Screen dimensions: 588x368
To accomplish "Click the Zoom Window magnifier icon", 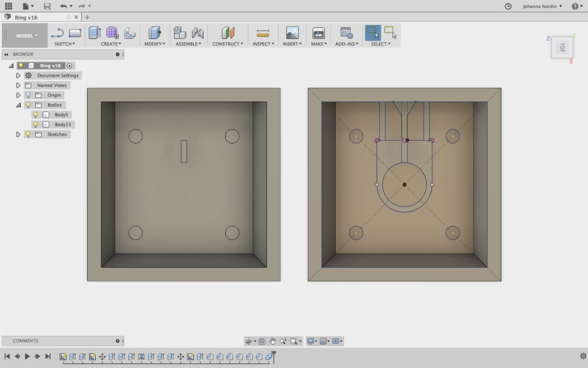I will [293, 341].
